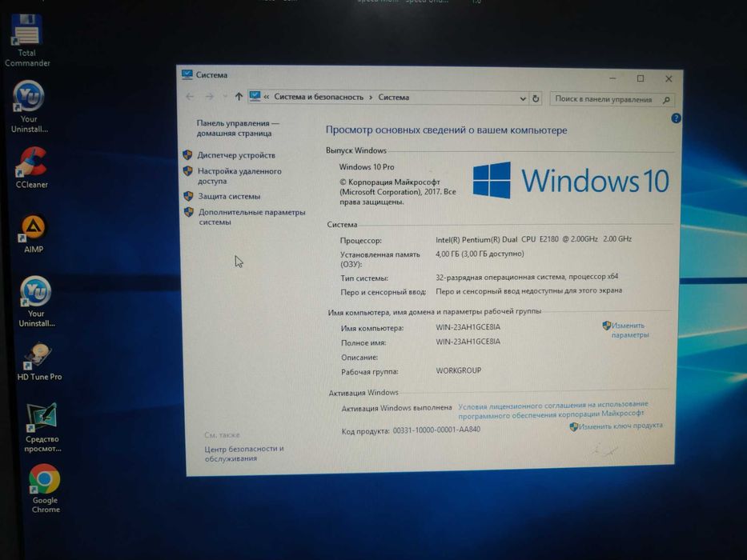Go up one level arrow
Screen dimensions: 747x560
pyautogui.click(x=239, y=97)
